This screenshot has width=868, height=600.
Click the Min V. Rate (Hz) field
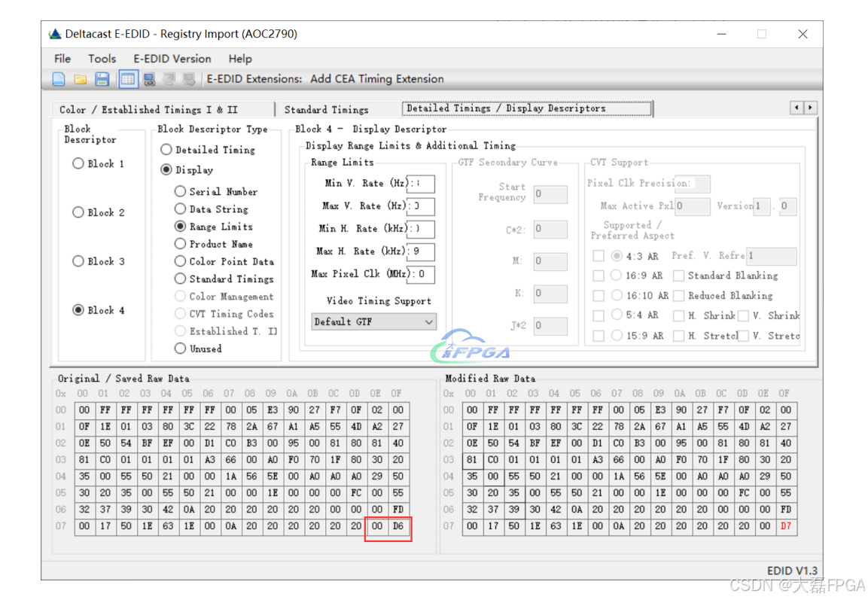point(421,183)
